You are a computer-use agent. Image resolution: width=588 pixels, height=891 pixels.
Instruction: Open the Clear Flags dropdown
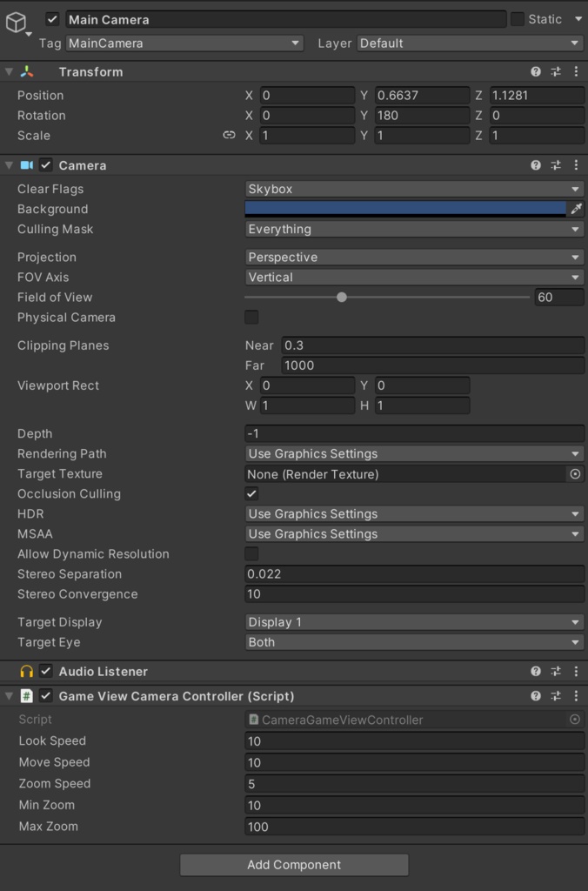click(414, 189)
